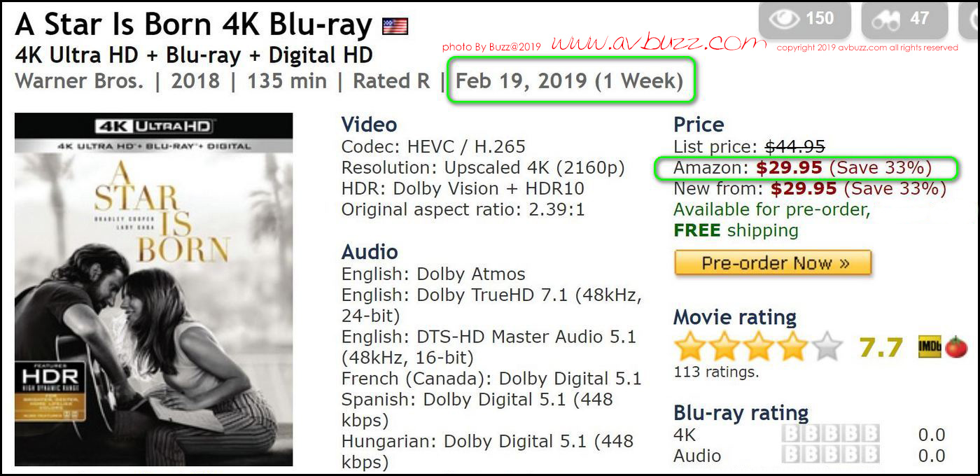Click the binoculars counter showing 47

(904, 20)
